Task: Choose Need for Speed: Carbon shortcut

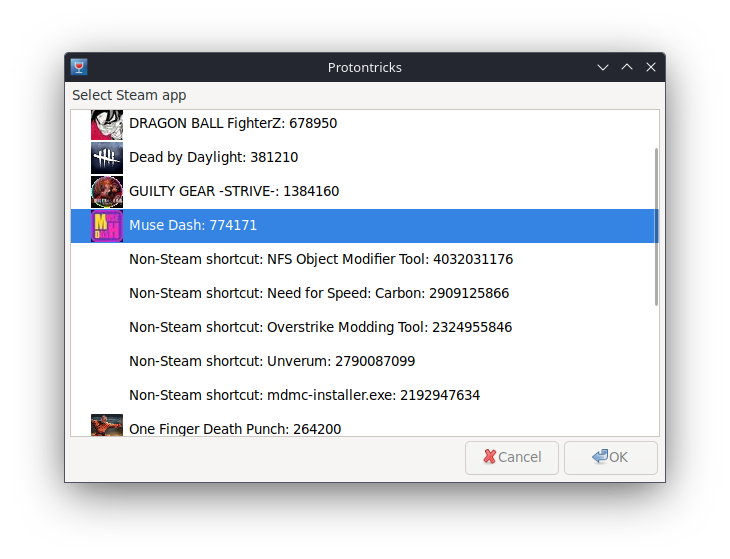Action: [x=365, y=294]
